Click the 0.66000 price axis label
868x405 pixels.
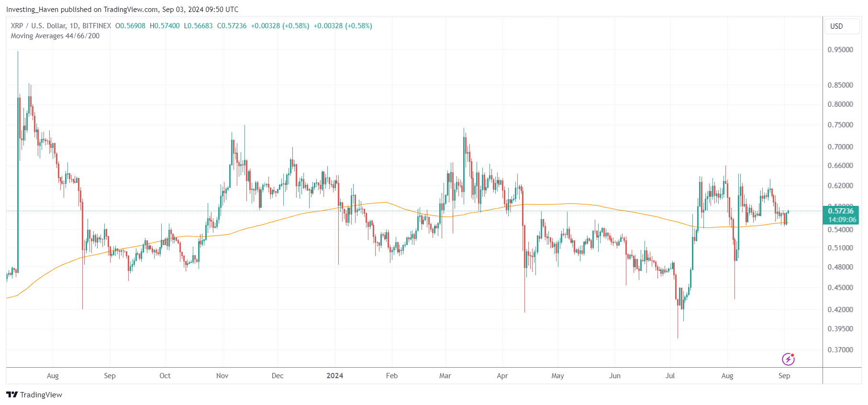[840, 166]
